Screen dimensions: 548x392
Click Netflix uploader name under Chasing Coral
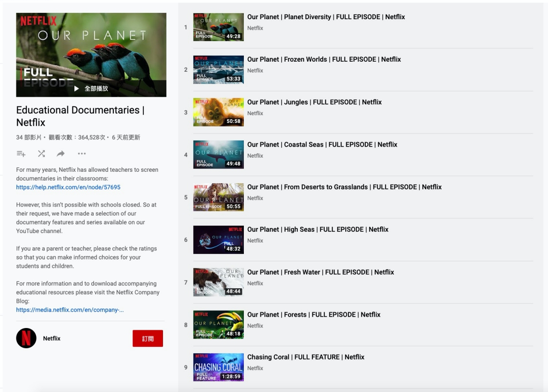click(x=255, y=368)
